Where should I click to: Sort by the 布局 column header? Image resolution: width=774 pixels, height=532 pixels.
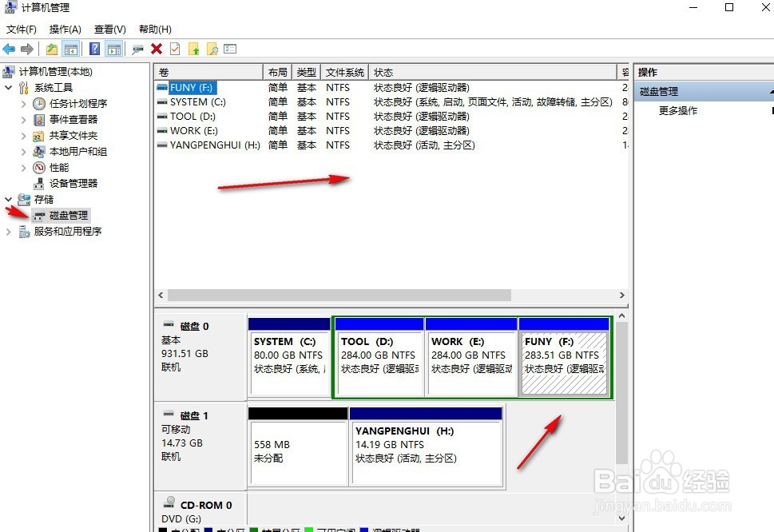pos(278,73)
